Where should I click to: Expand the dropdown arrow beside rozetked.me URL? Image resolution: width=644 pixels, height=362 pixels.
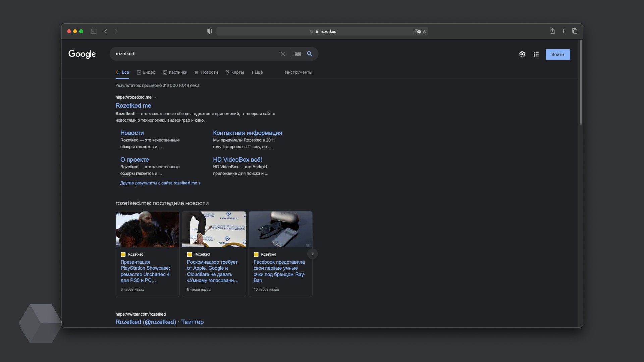[x=155, y=98]
